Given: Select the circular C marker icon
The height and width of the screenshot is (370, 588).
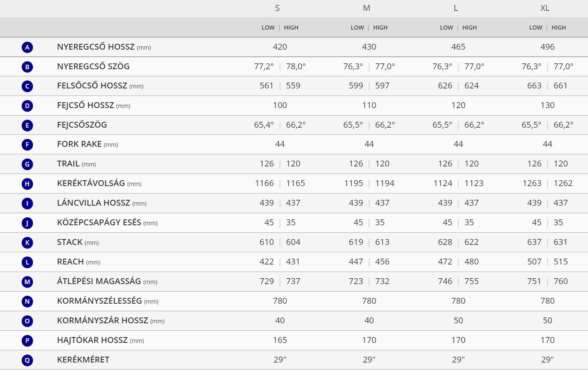Looking at the screenshot, I should coord(27,86).
